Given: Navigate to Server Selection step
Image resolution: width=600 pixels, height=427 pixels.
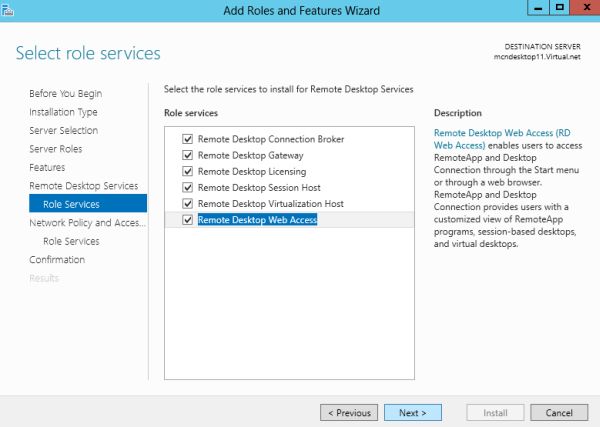Looking at the screenshot, I should (x=63, y=130).
